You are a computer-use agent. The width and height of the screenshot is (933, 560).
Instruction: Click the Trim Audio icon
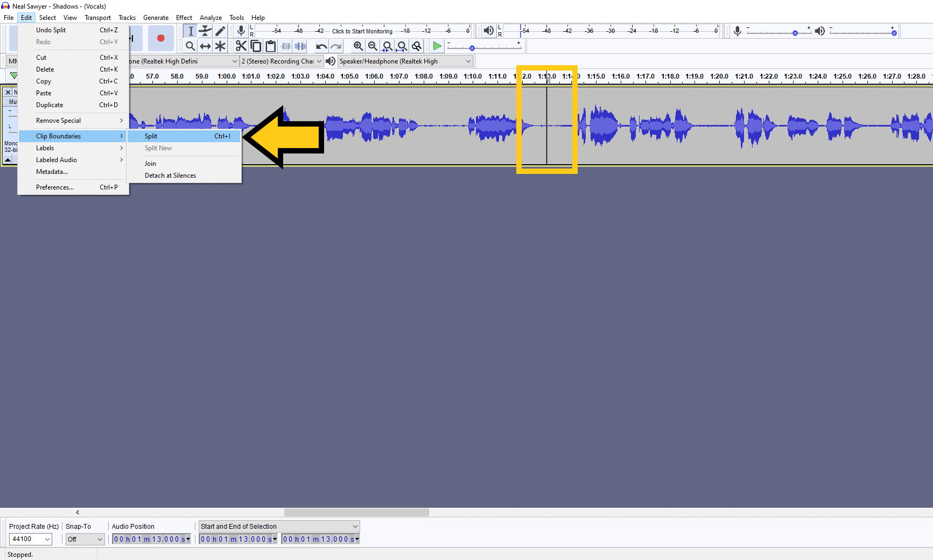click(285, 46)
